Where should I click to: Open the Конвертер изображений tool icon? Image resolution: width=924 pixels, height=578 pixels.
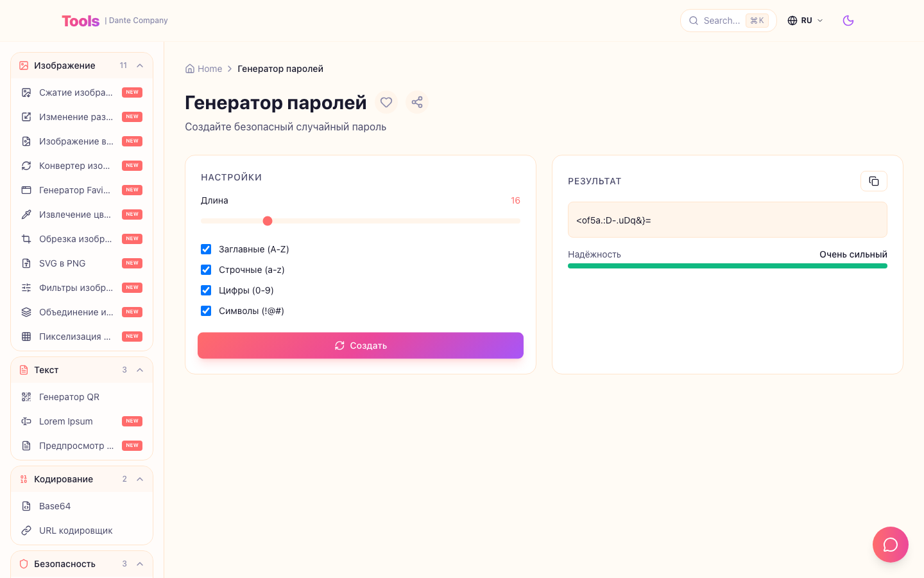[x=26, y=166]
